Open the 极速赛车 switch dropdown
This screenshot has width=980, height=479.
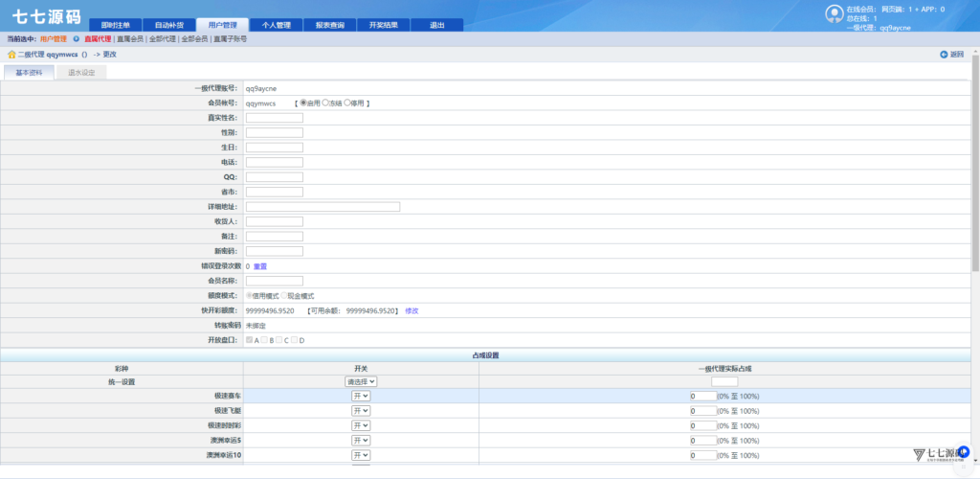[x=361, y=396]
